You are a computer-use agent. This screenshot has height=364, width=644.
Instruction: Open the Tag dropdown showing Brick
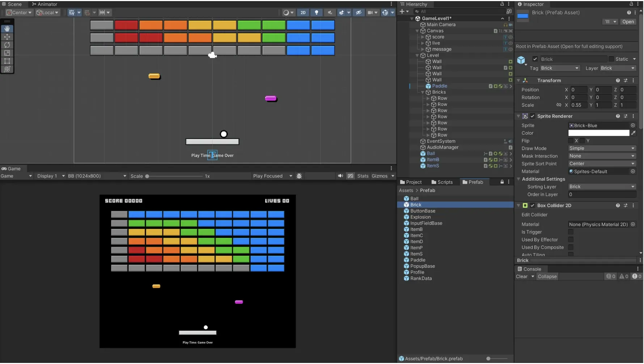coord(560,68)
